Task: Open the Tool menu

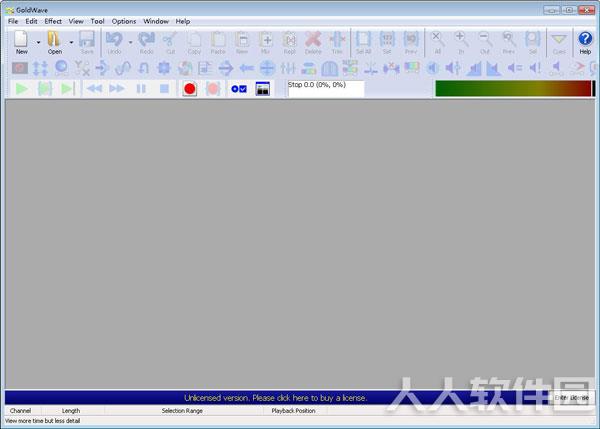Action: (97, 21)
